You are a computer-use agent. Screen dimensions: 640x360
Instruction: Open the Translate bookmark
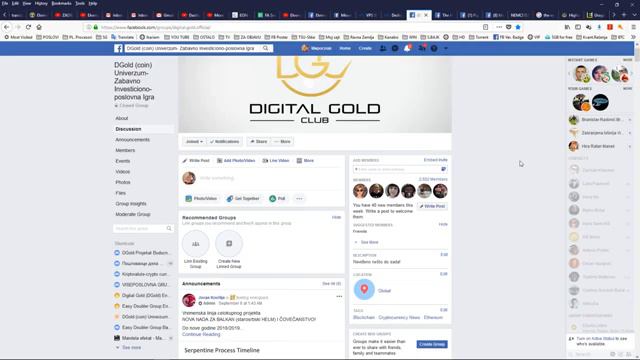pyautogui.click(x=122, y=37)
